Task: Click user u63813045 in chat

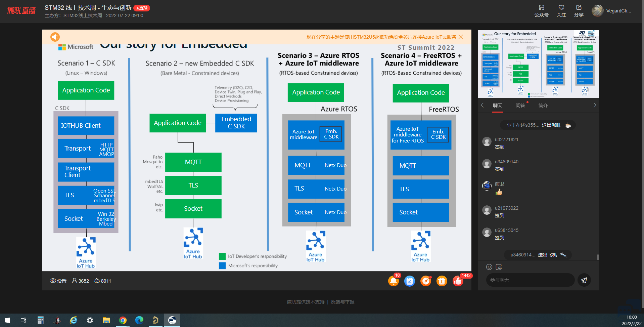Action: (507, 230)
